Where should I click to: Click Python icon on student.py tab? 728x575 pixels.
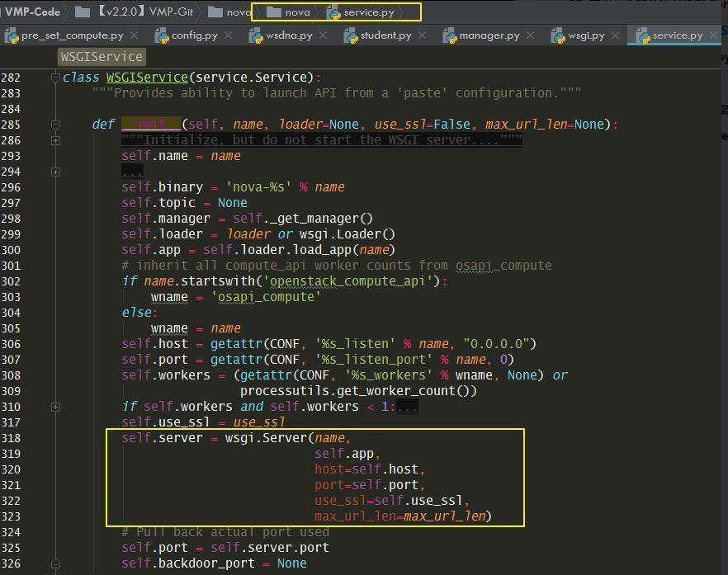(x=351, y=36)
